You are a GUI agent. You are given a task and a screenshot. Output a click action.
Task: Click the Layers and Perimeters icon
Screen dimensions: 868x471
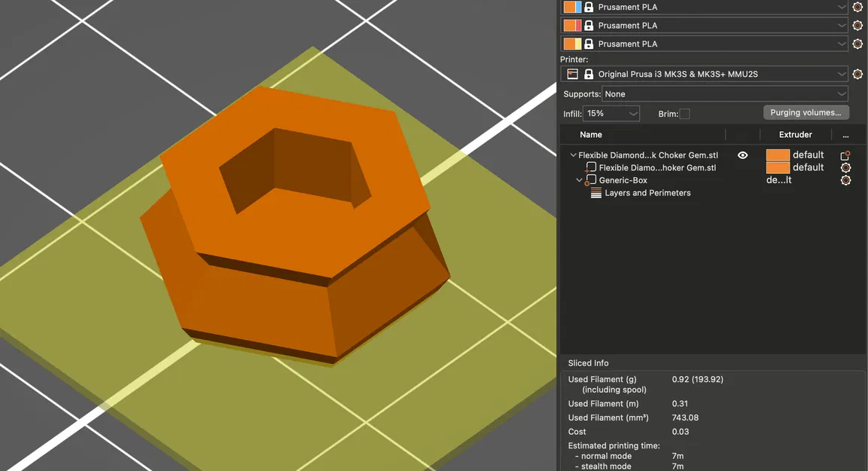point(595,193)
